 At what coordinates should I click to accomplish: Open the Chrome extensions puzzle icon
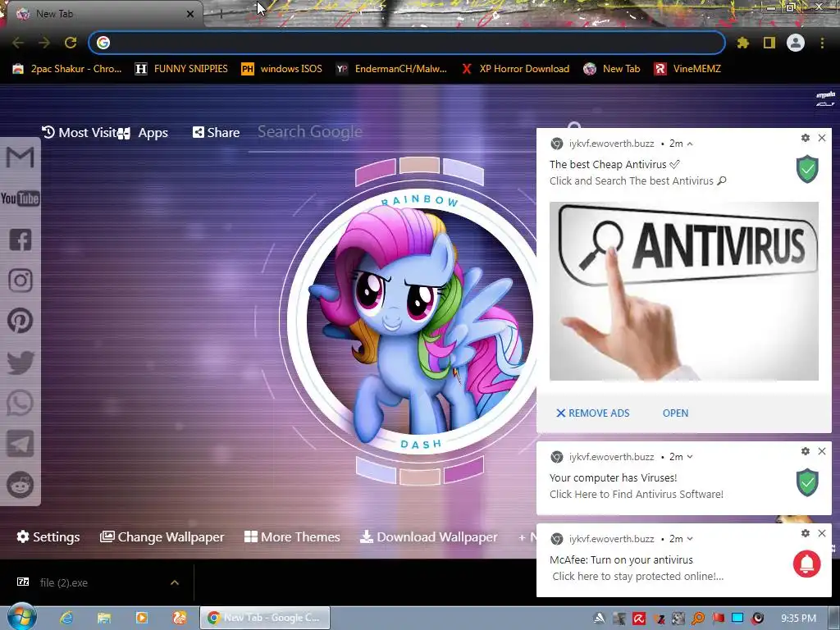pos(742,43)
